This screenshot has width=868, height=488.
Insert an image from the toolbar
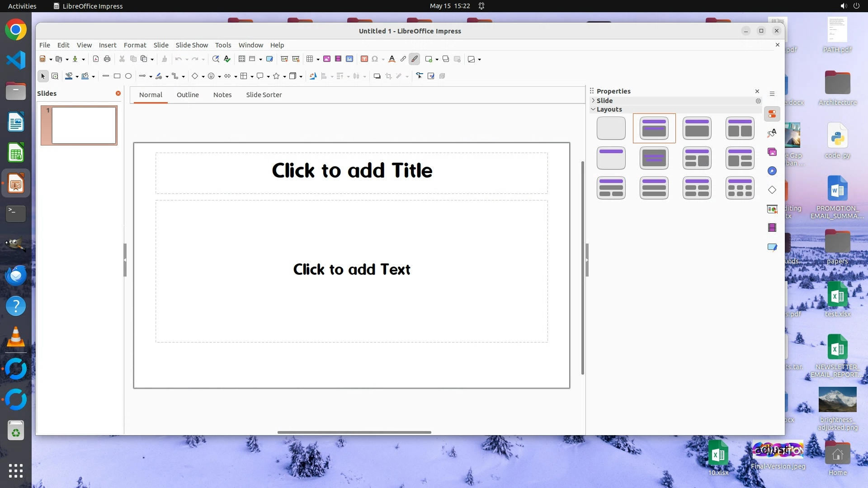326,59
